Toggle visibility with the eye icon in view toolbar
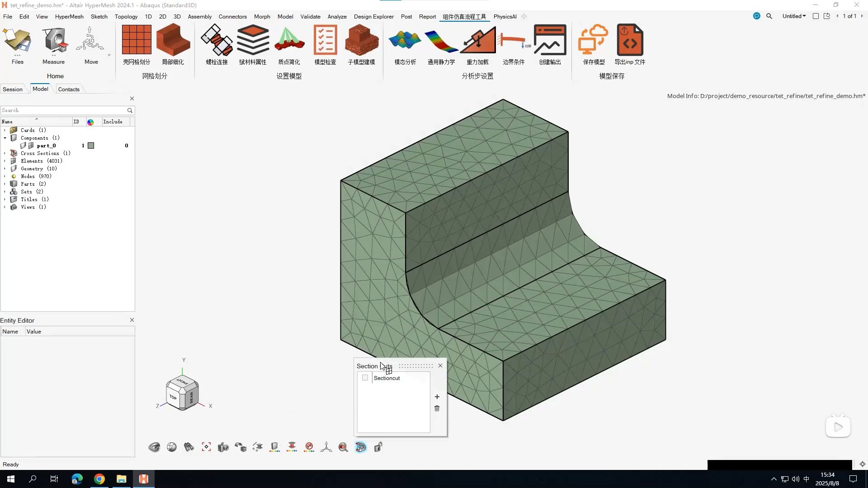The width and height of the screenshot is (868, 488). 154,447
